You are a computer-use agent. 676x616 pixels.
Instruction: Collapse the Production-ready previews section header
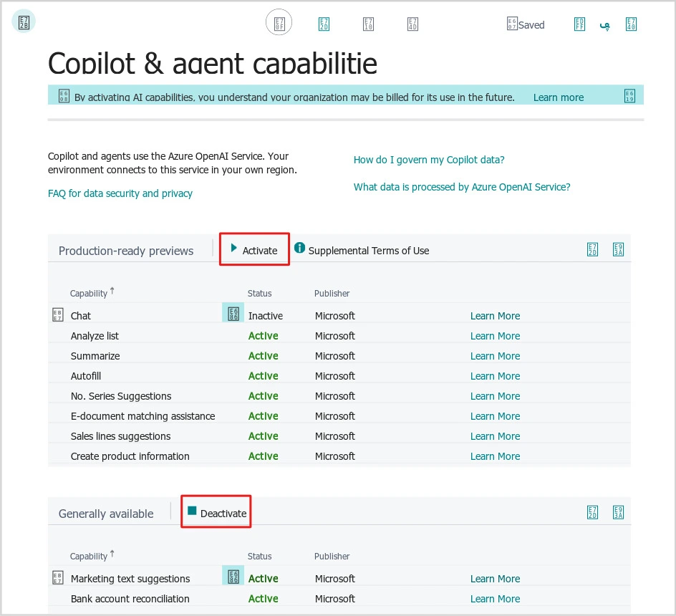point(126,251)
